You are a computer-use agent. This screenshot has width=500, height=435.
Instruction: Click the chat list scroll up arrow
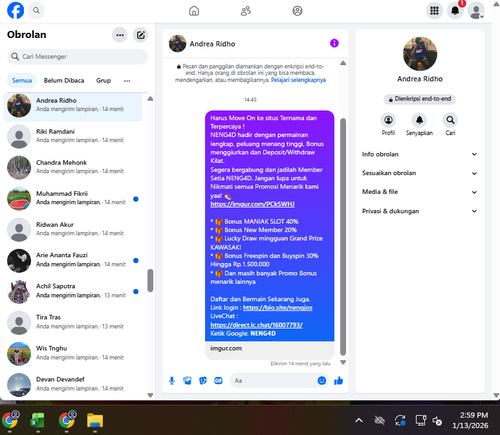click(150, 99)
